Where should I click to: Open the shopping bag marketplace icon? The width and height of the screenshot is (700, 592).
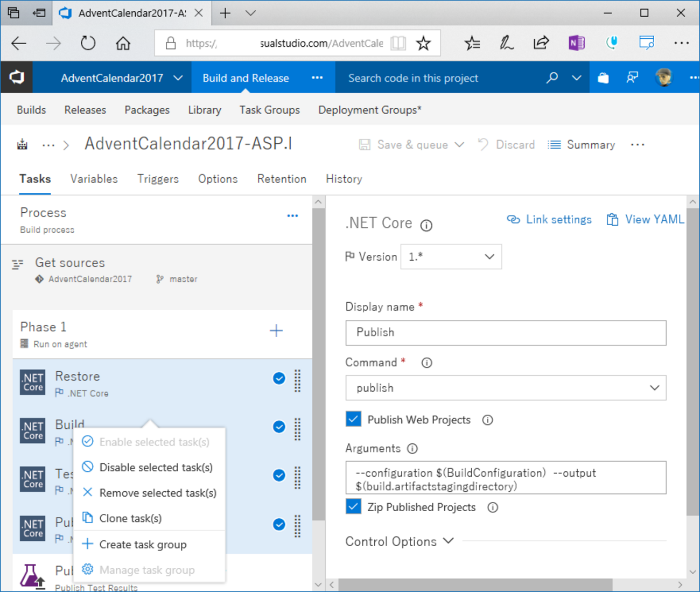[x=603, y=78]
